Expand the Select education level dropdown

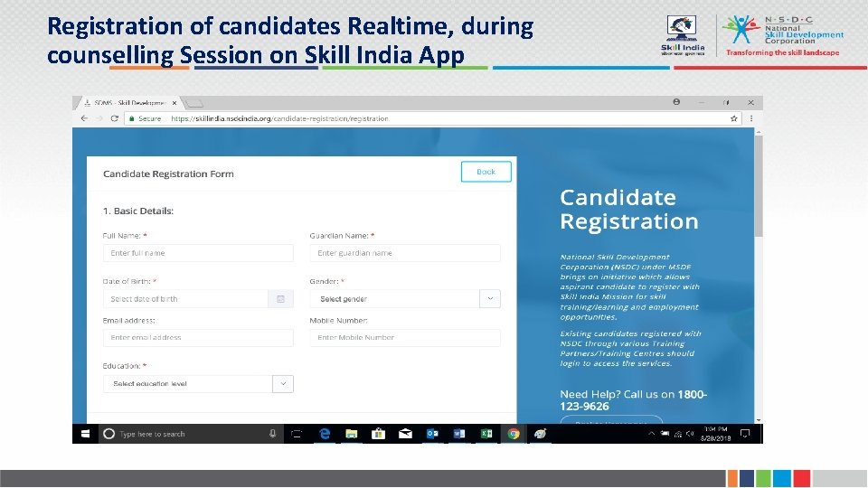click(x=198, y=384)
